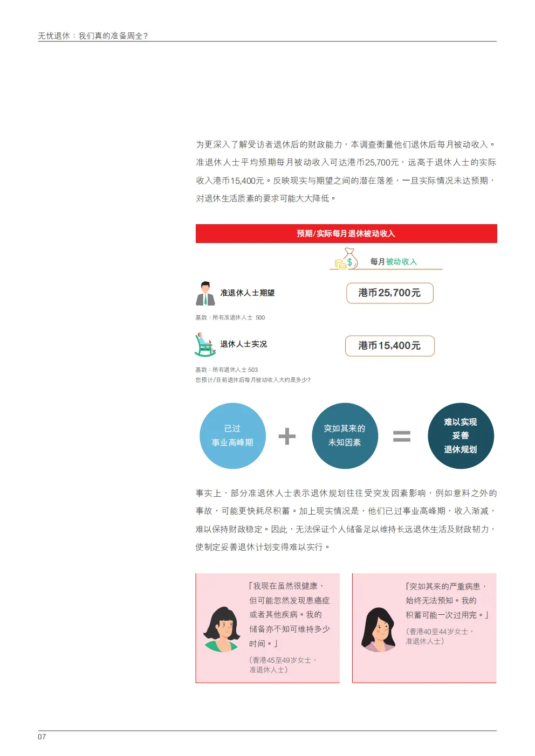Click the dark 难以实现妥善退休规划 circle
The height and width of the screenshot is (756, 535).
pyautogui.click(x=461, y=436)
